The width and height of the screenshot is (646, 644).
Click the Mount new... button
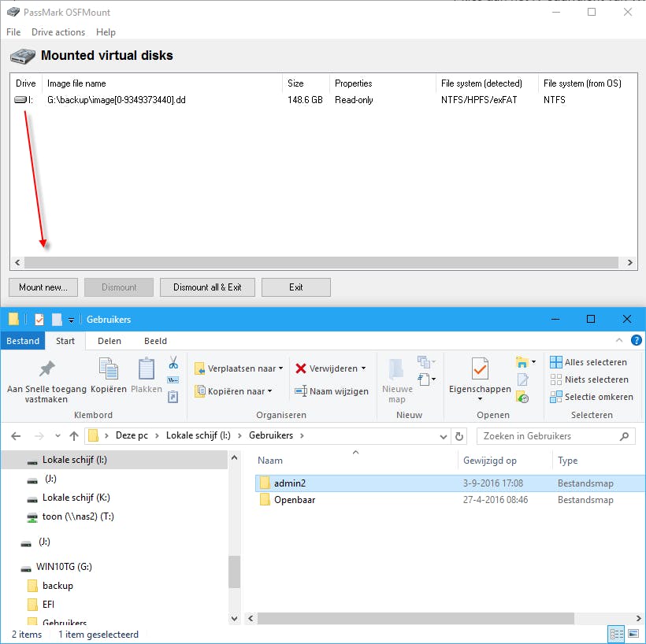pos(43,287)
